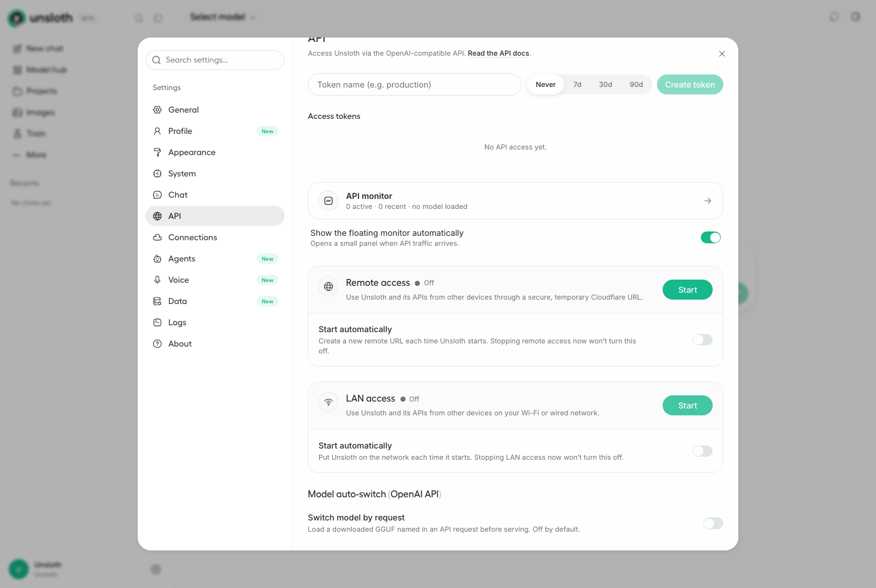Select Never token expiry option

(546, 84)
